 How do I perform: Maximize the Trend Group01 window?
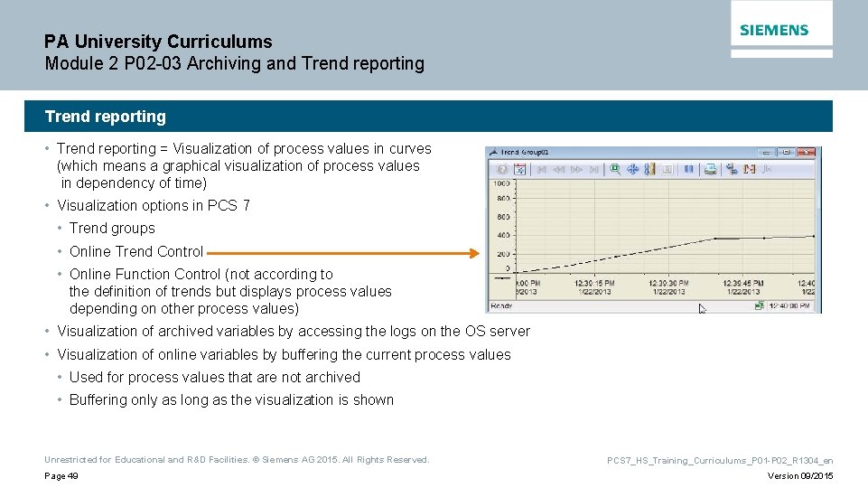(786, 153)
